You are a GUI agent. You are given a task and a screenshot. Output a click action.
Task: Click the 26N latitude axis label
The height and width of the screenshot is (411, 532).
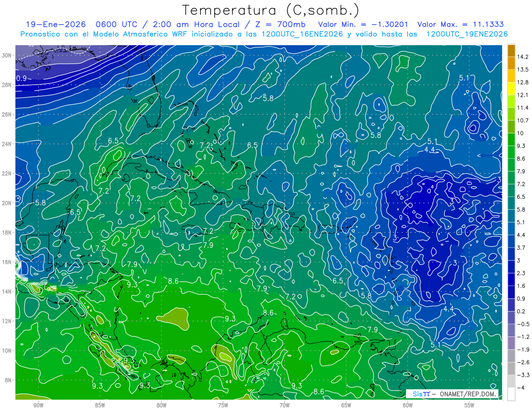tap(8, 114)
